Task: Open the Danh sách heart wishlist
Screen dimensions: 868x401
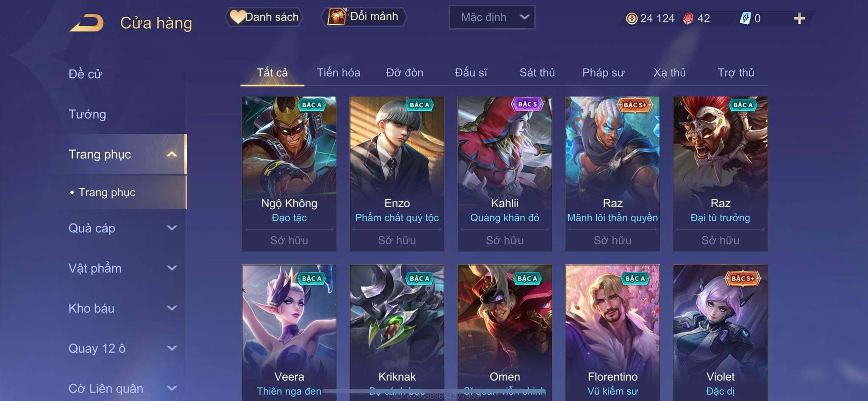Action: click(x=264, y=17)
